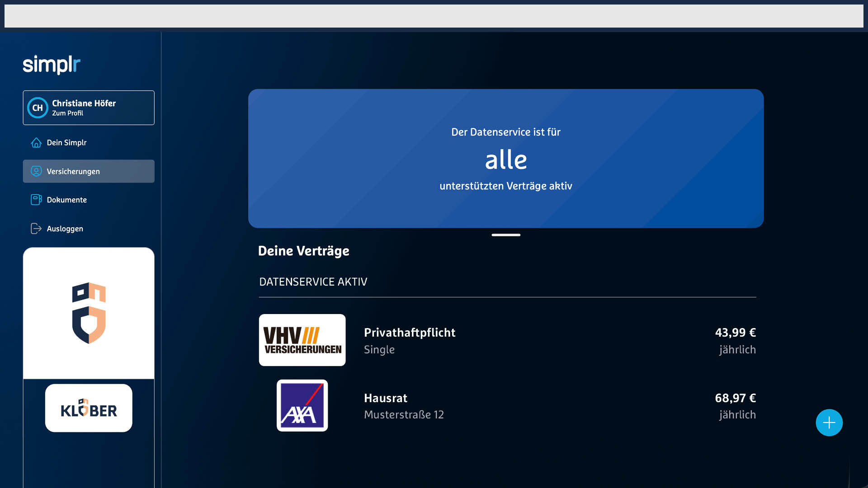This screenshot has width=868, height=488.
Task: Click the logout arrow icon beside Ausloggen
Action: 36,228
